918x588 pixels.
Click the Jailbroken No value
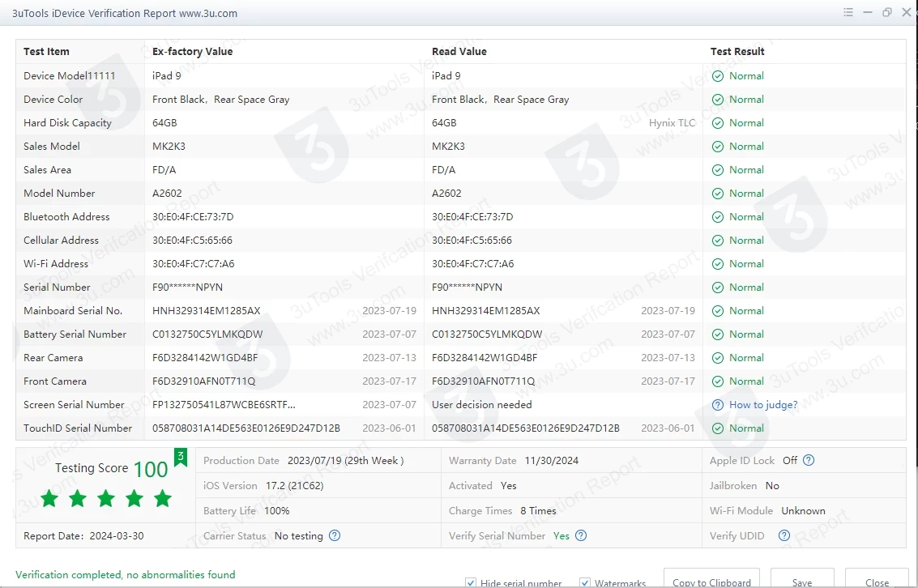771,486
